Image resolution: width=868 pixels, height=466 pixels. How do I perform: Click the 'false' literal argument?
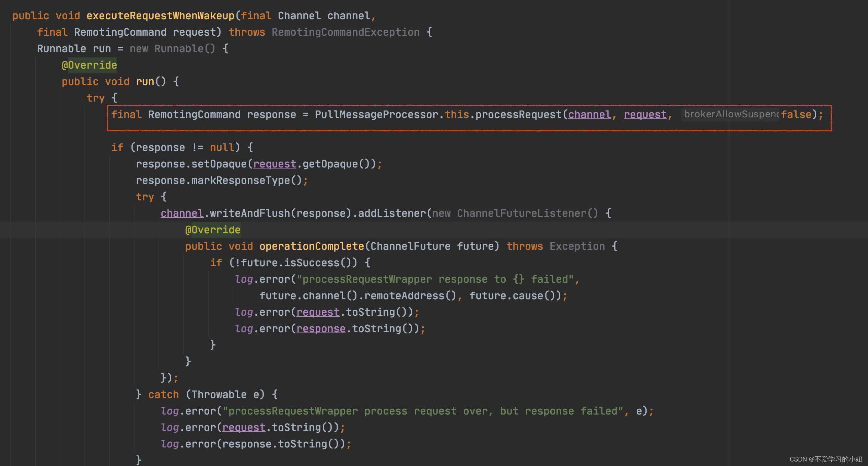point(796,115)
